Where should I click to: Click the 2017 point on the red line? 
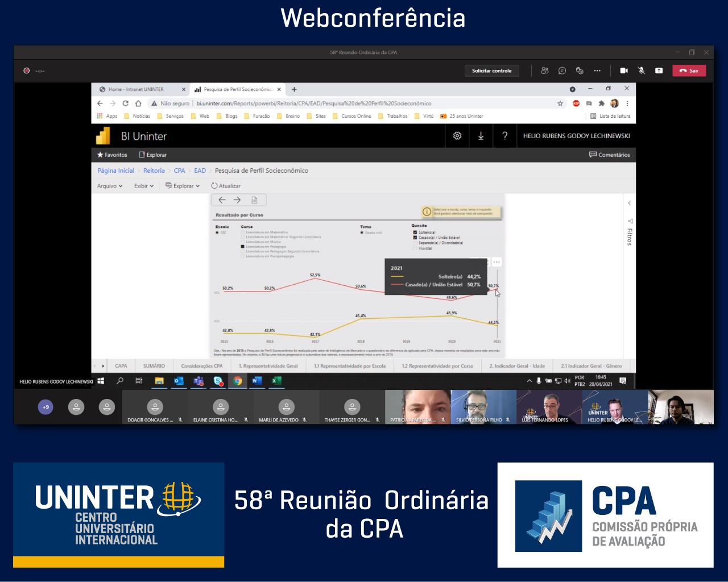[x=315, y=280]
